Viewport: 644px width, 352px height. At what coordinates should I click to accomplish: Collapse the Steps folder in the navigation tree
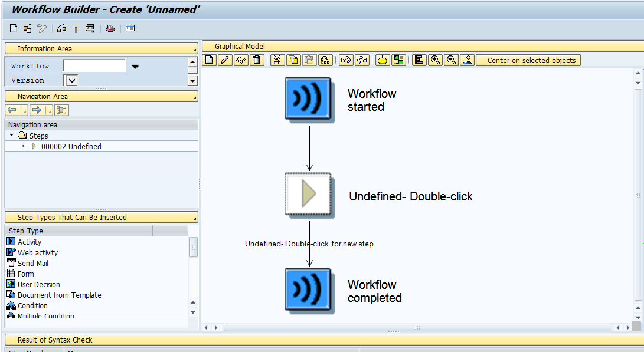(11, 135)
